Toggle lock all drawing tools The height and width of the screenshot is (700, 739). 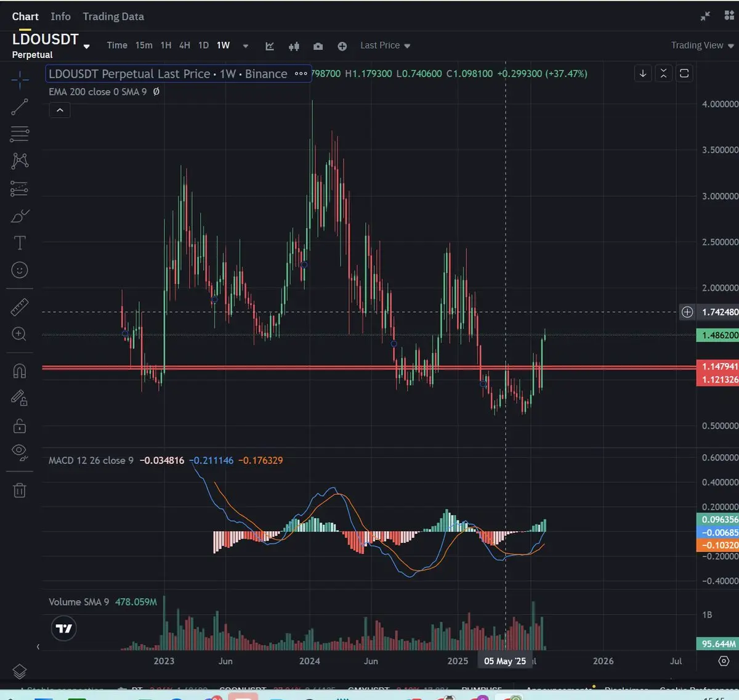click(20, 426)
